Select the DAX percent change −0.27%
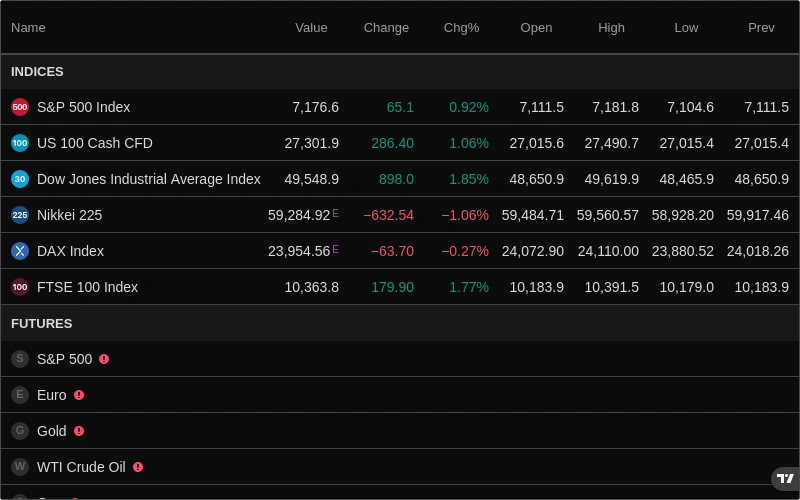The height and width of the screenshot is (500, 800). pyautogui.click(x=465, y=251)
